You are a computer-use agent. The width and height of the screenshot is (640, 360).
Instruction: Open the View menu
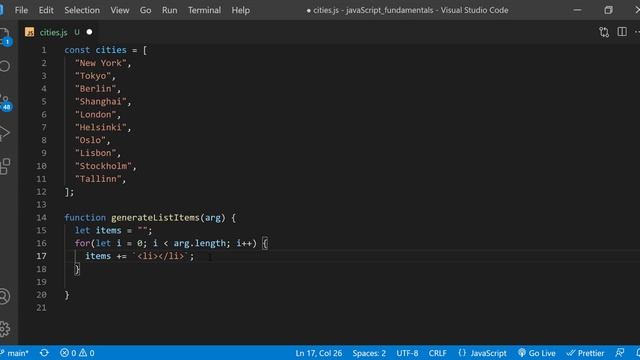(120, 10)
